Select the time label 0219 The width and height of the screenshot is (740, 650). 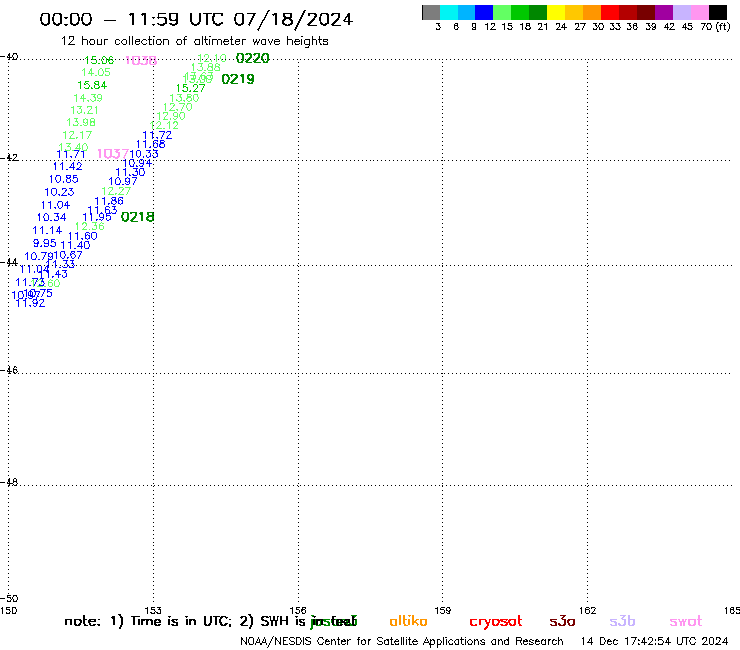[x=238, y=79]
